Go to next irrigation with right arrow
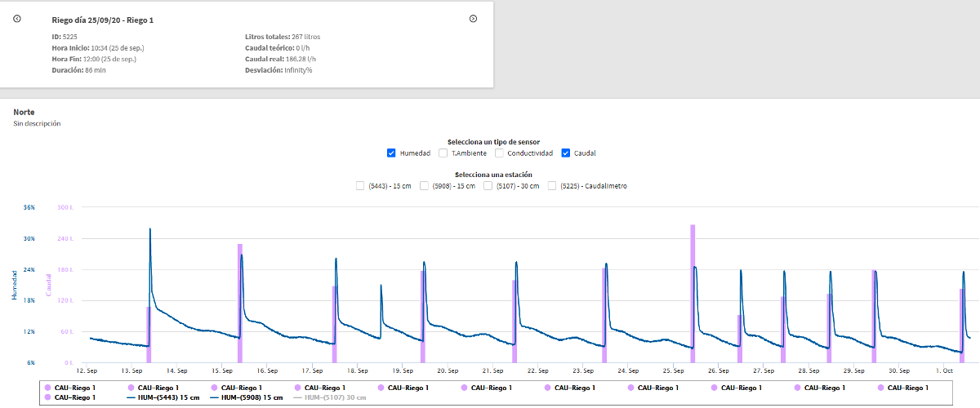The height and width of the screenshot is (408, 980). point(473,19)
